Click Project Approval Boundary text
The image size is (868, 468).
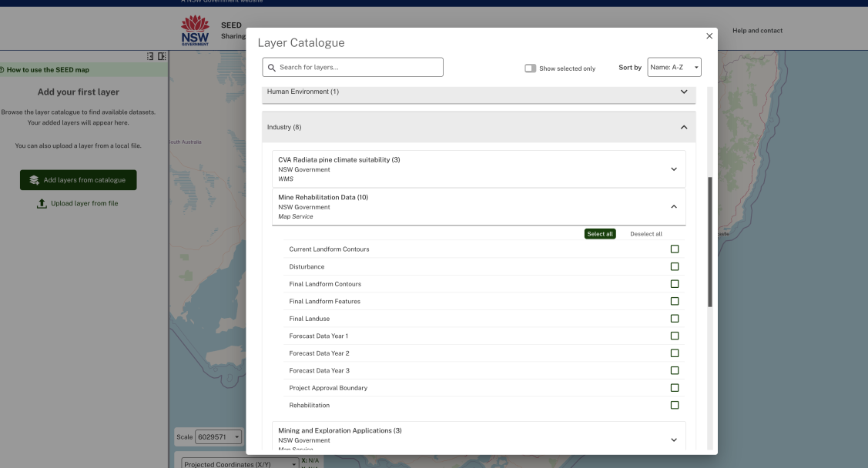click(x=328, y=388)
